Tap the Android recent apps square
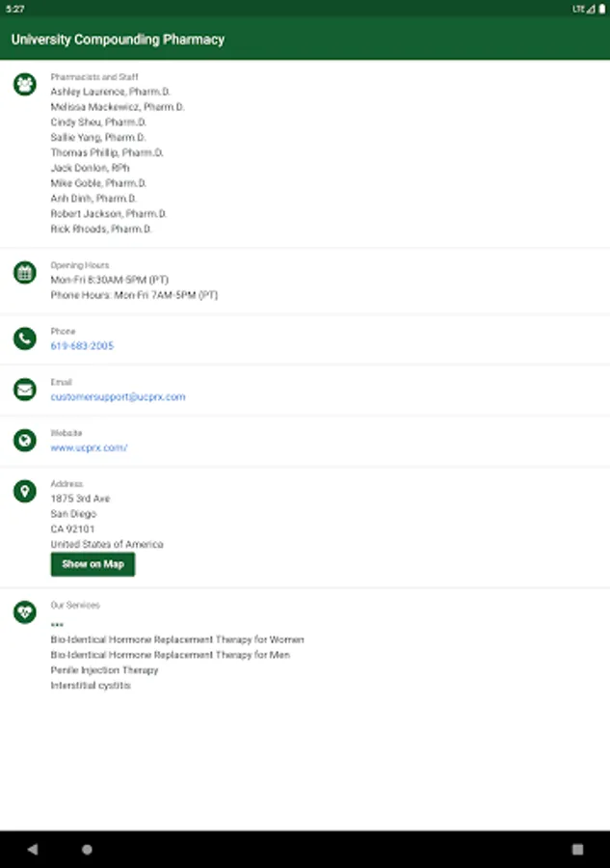Image resolution: width=610 pixels, height=868 pixels. tap(577, 849)
